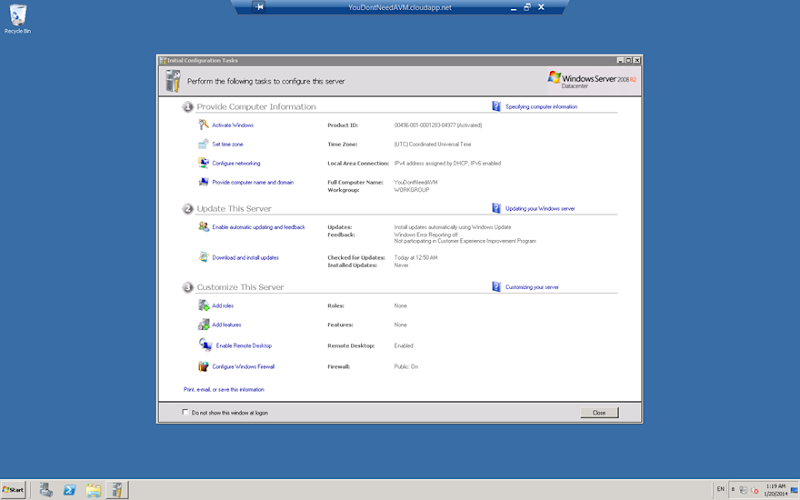The height and width of the screenshot is (500, 800).
Task: Open Updating your Windows server help link
Action: 540,209
